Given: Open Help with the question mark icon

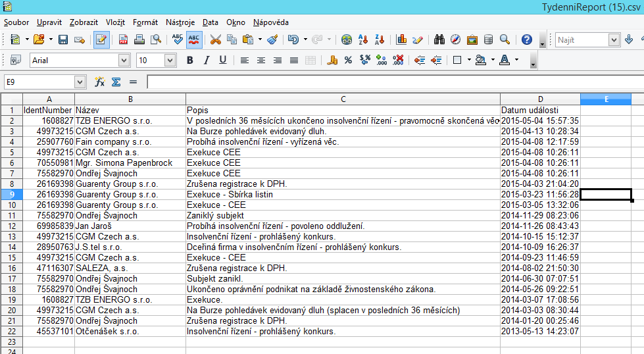Looking at the screenshot, I should pyautogui.click(x=526, y=40).
